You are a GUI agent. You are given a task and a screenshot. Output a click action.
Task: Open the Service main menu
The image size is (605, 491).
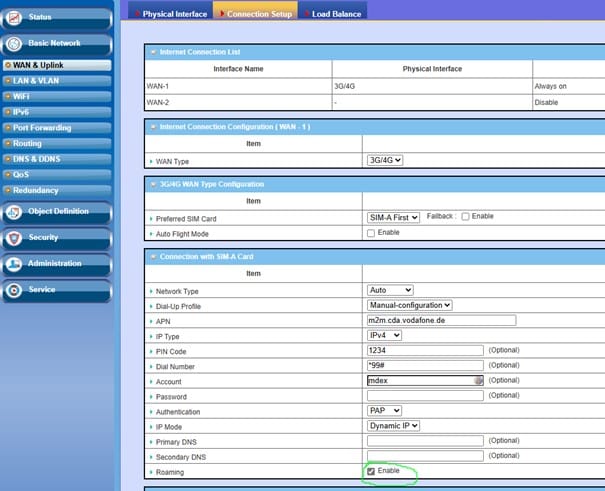[57, 290]
